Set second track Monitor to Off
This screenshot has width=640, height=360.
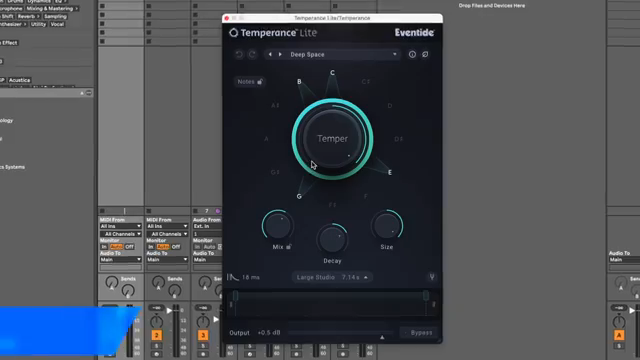tap(176, 247)
